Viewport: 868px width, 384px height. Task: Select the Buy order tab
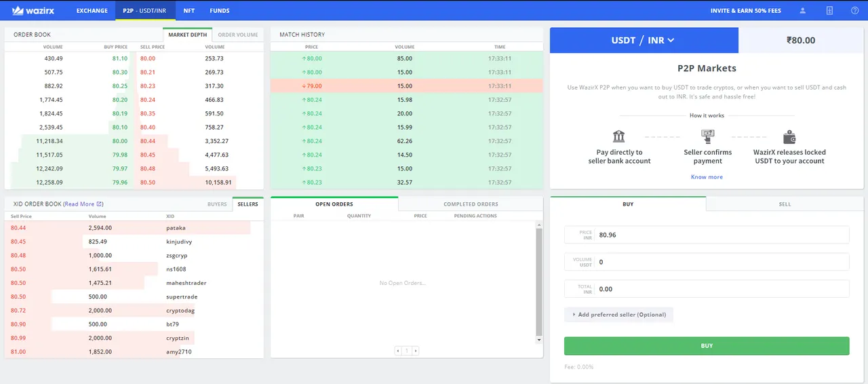(628, 204)
